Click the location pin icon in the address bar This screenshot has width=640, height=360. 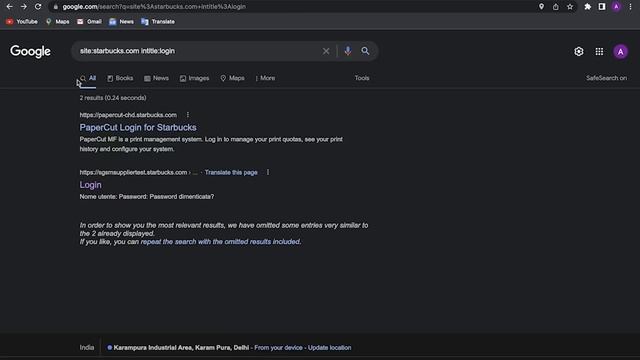point(541,7)
